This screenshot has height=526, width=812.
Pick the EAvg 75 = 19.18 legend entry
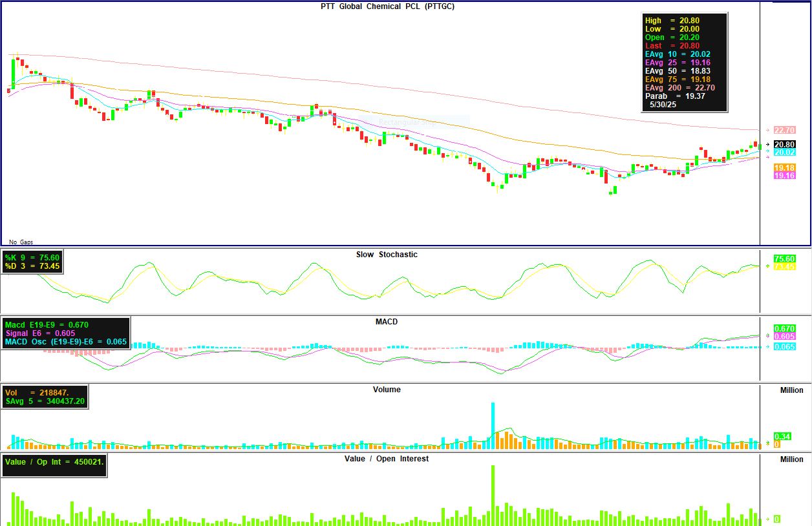tap(678, 79)
